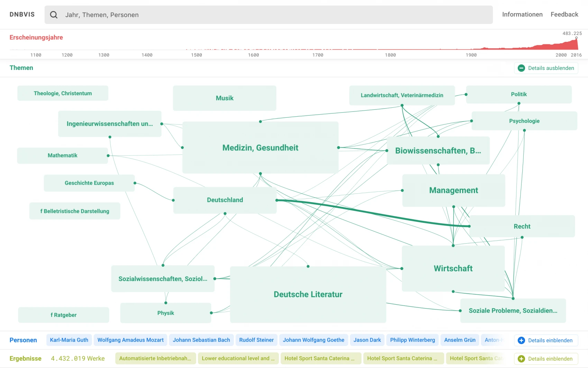Open the Automatisierte Inbetriebnah... result

(155, 358)
